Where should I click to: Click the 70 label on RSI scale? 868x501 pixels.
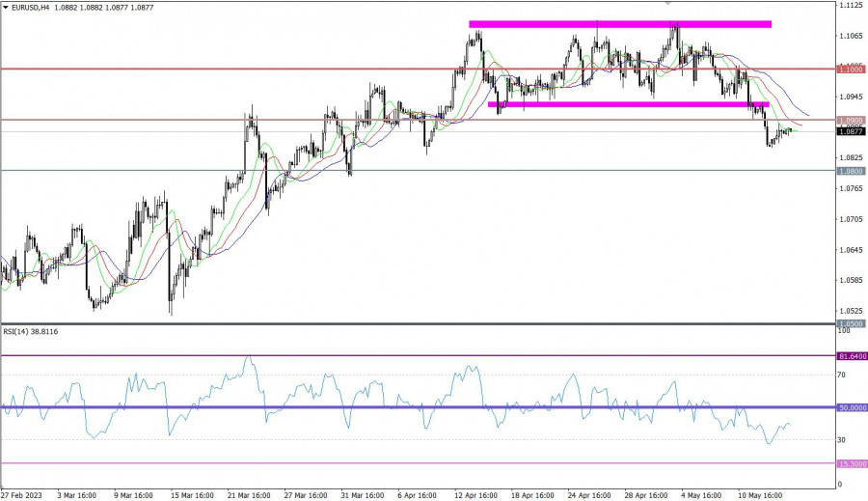(841, 376)
